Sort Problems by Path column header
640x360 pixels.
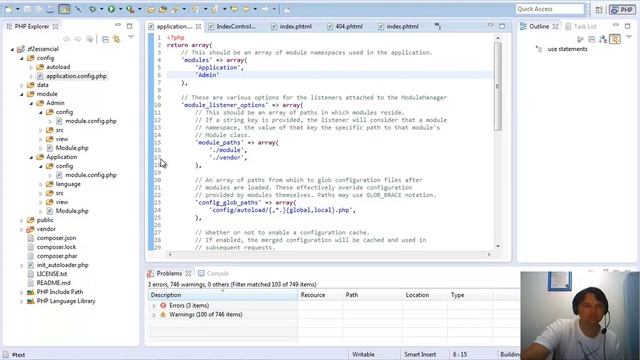click(x=372, y=295)
